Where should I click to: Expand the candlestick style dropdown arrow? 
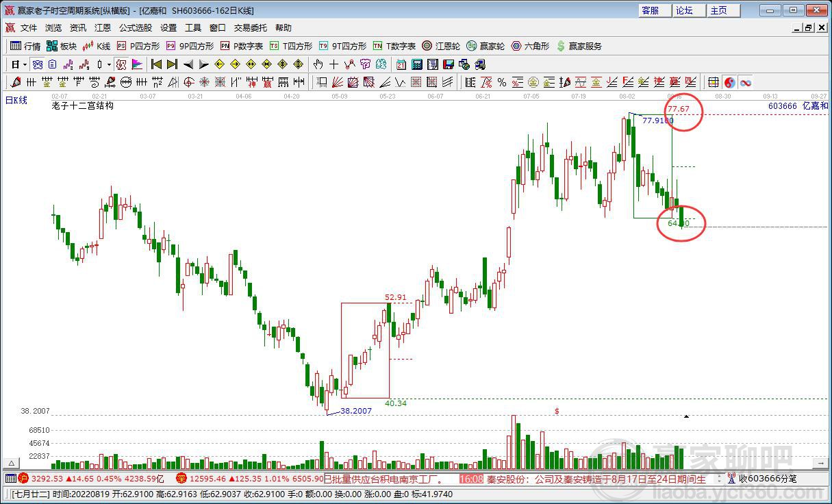click(108, 64)
